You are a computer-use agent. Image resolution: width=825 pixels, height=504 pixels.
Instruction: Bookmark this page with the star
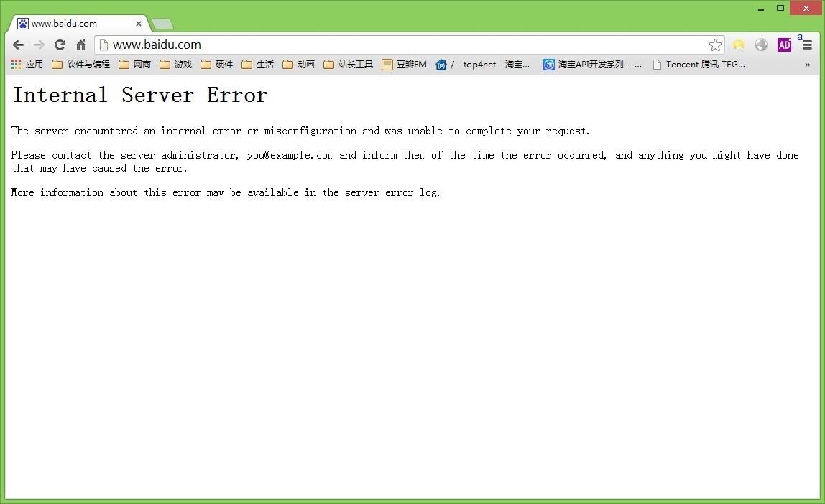pos(715,45)
